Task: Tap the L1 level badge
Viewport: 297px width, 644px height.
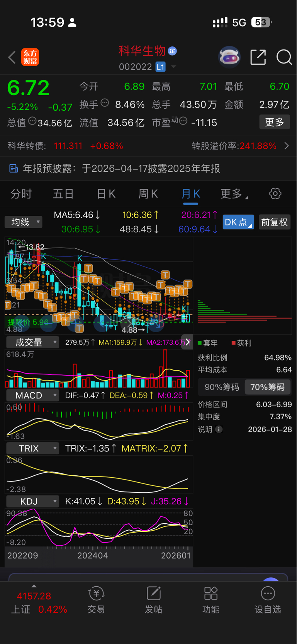Action: (160, 67)
